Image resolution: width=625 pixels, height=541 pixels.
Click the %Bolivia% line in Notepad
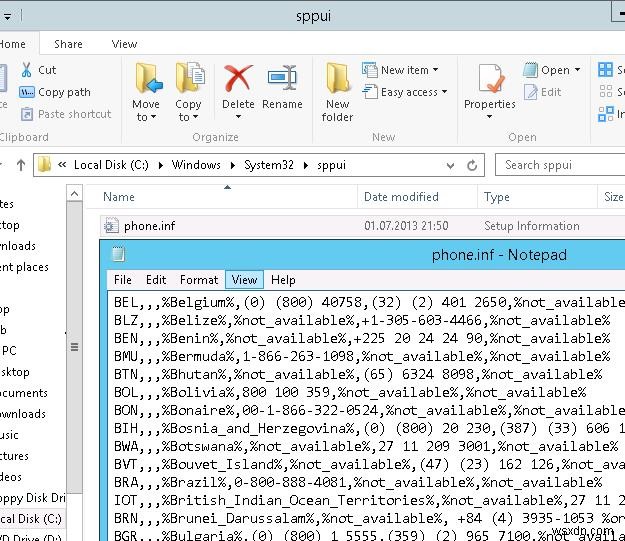tap(350, 392)
